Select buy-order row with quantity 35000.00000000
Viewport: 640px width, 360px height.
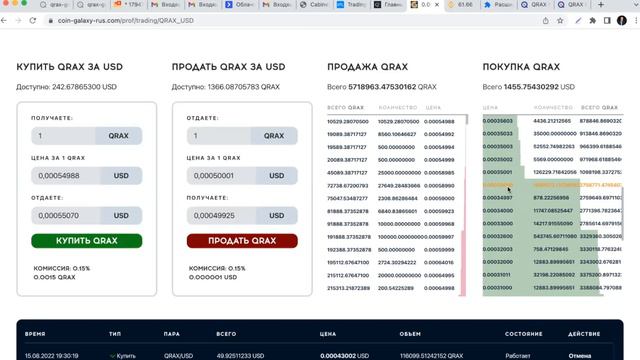click(552, 134)
